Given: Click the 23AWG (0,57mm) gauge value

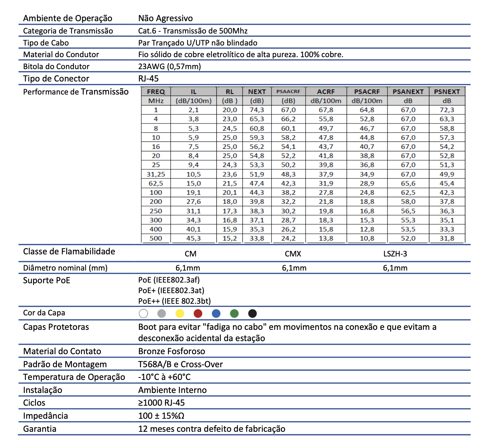Looking at the screenshot, I should [170, 67].
